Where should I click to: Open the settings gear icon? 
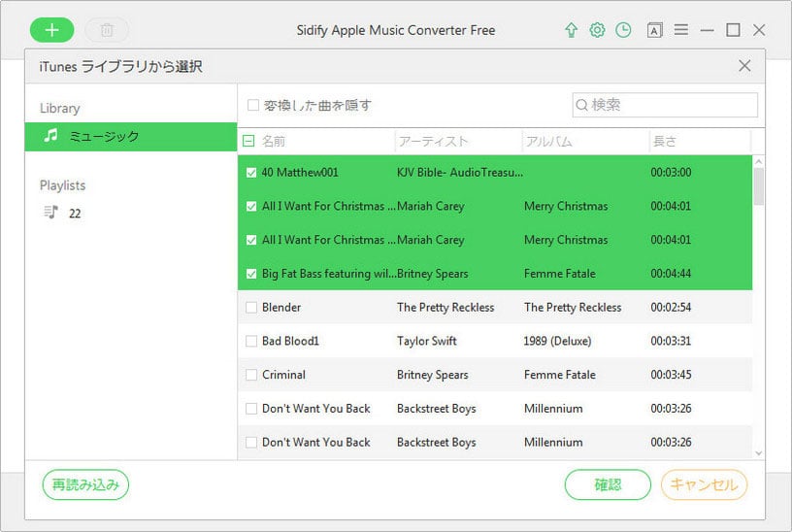point(597,30)
